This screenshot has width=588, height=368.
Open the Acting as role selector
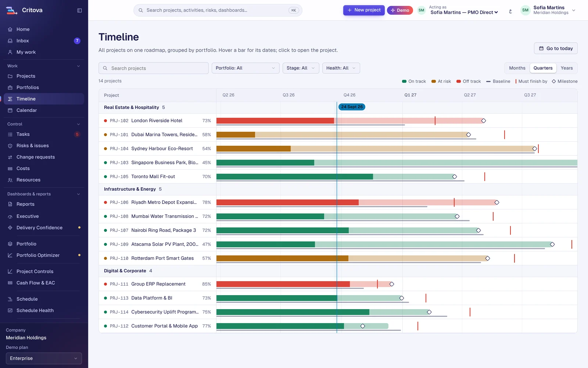click(464, 13)
